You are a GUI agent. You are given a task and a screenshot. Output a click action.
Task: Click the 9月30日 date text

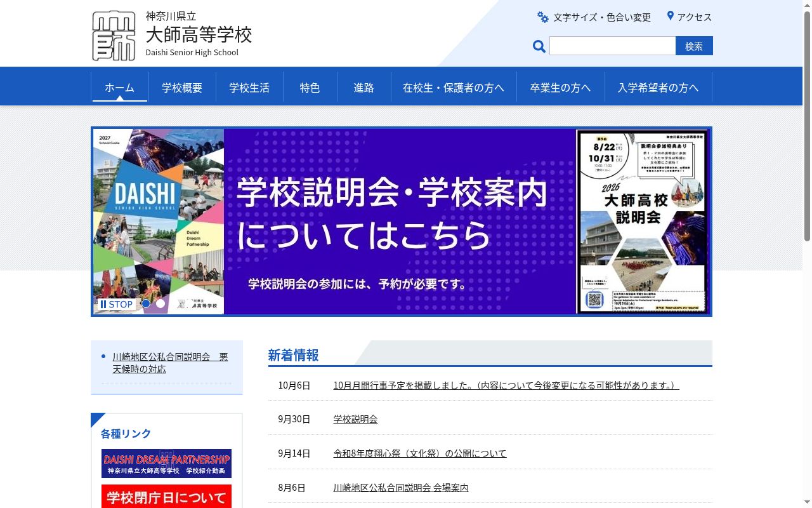[x=294, y=419]
